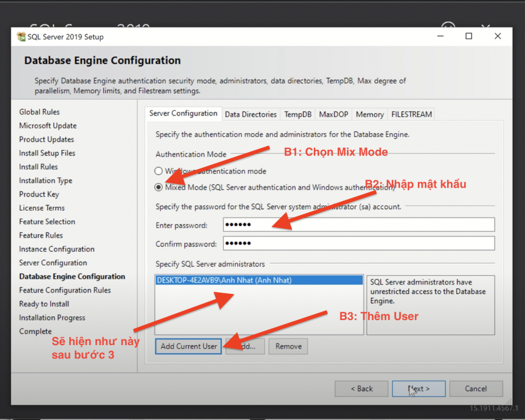Proceed with the Next button

419,389
